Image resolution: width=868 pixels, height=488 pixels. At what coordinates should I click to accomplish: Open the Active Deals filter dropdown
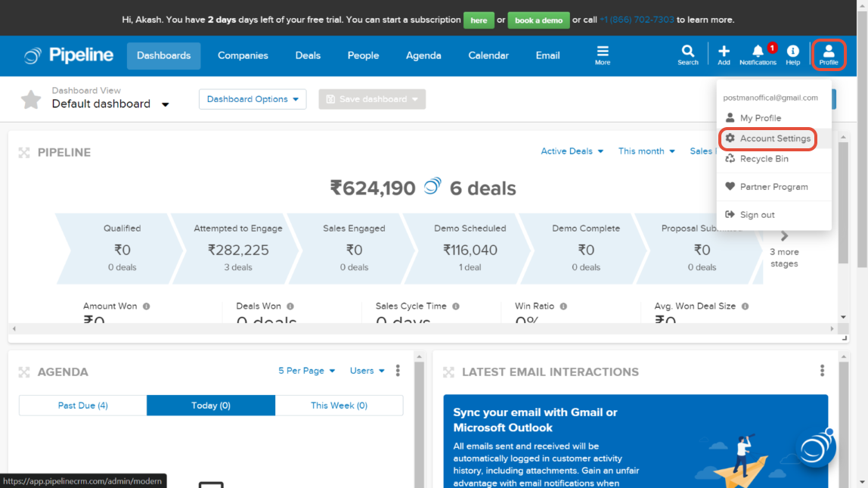click(572, 151)
